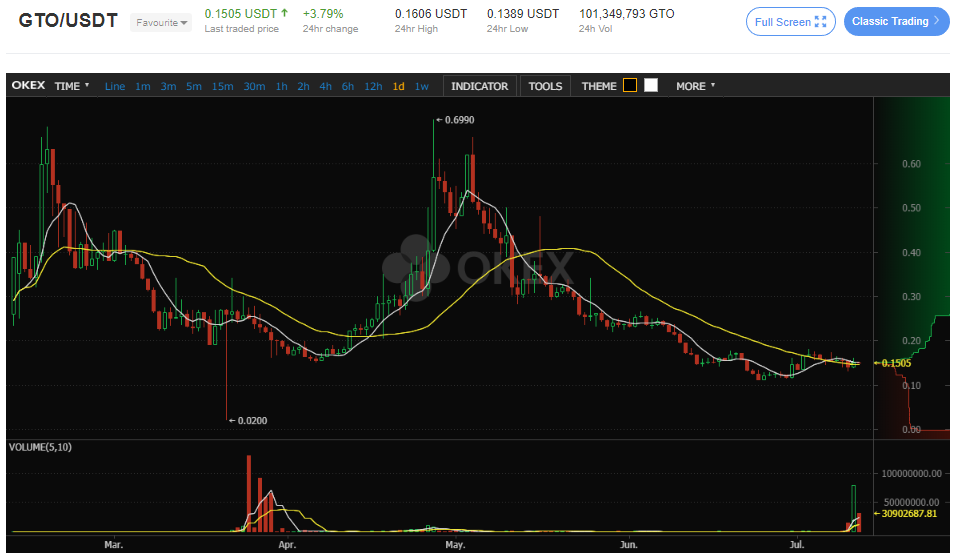Switch chart to Line view

pos(115,86)
